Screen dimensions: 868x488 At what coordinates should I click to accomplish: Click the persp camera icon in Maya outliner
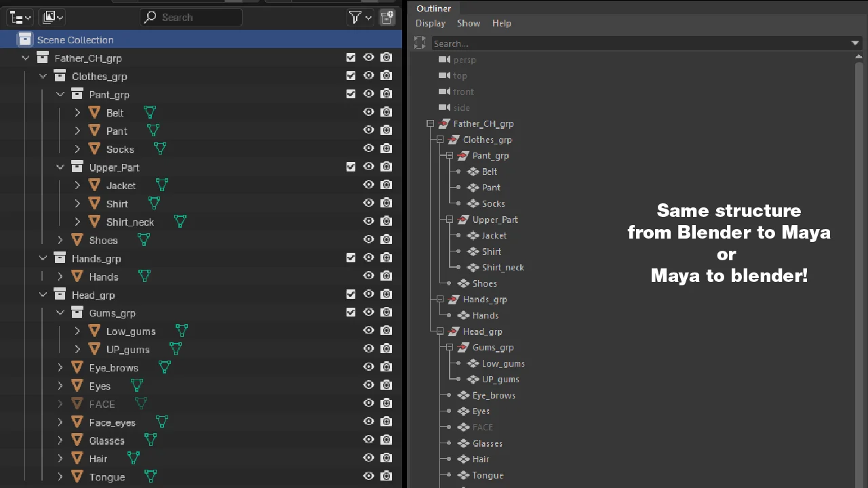(444, 60)
